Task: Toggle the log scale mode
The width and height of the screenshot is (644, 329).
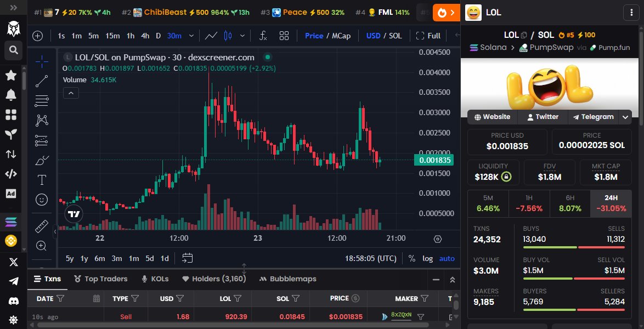Action: pos(427,258)
